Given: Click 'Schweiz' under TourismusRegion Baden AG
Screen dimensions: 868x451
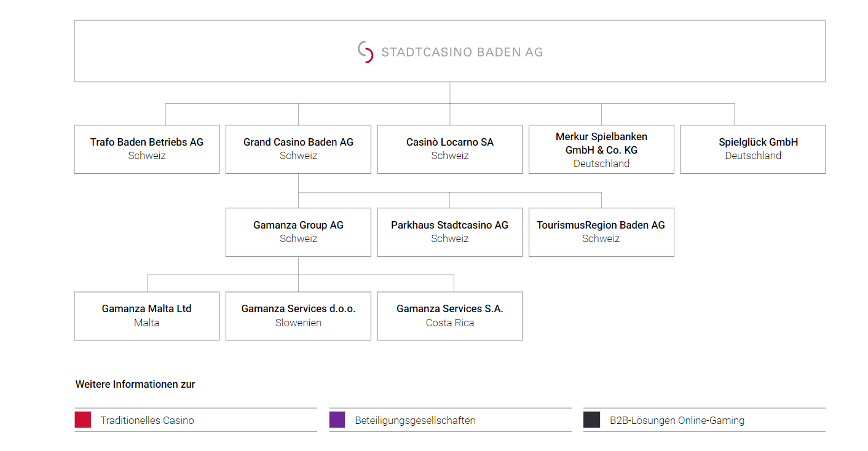Looking at the screenshot, I should point(601,239).
